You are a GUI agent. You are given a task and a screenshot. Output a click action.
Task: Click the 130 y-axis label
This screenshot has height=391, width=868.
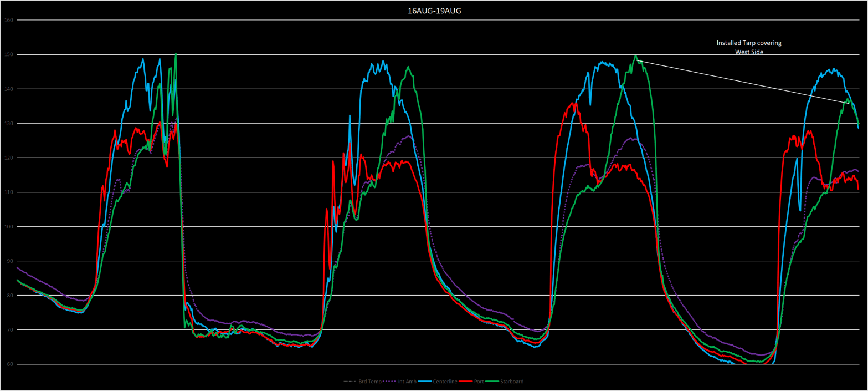pyautogui.click(x=8, y=123)
